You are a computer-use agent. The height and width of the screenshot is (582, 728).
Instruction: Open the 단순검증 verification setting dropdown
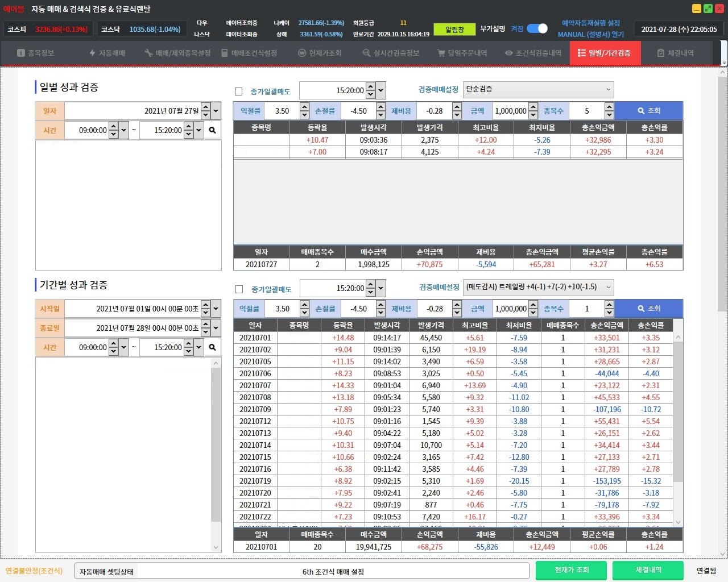coord(538,89)
